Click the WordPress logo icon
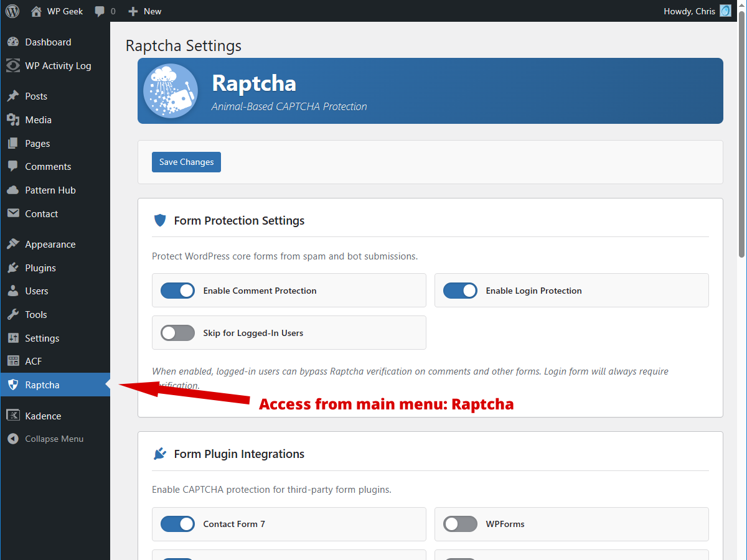The image size is (747, 560). (x=12, y=11)
